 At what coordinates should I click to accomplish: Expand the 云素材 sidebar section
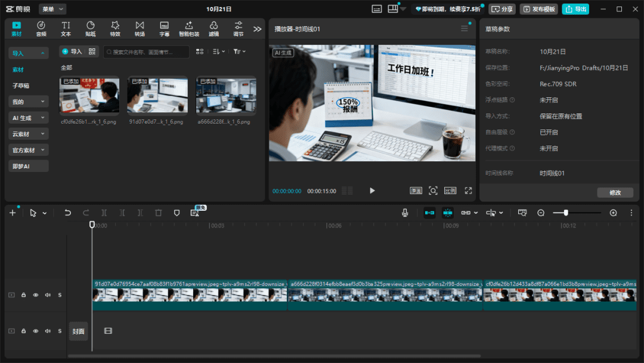click(28, 134)
